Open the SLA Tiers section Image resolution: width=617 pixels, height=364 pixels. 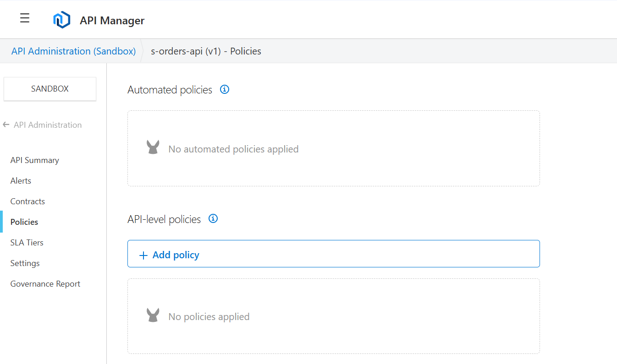[27, 242]
